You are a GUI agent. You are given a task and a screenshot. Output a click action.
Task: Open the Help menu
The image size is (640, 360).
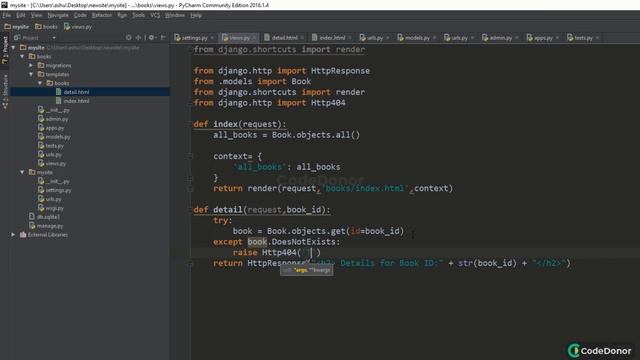coord(196,15)
